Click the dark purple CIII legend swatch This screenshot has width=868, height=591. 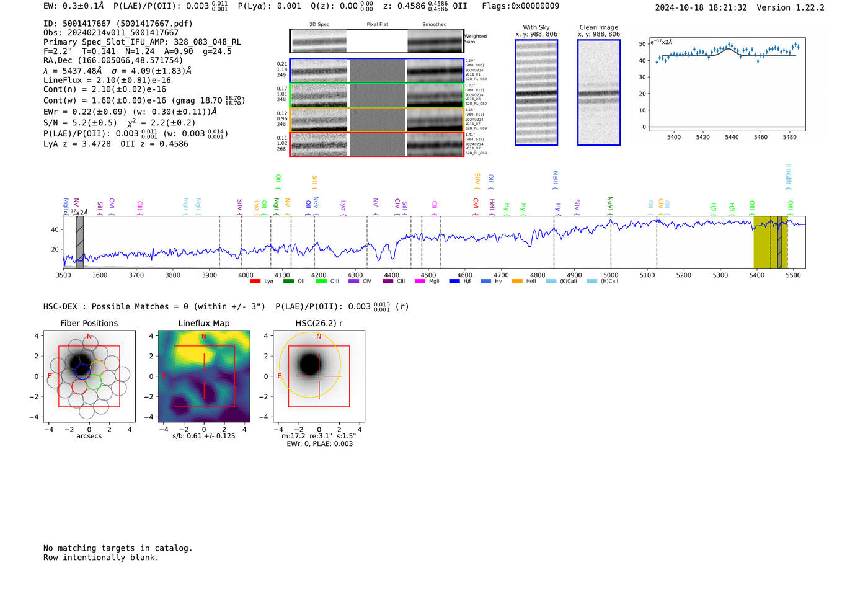(388, 282)
